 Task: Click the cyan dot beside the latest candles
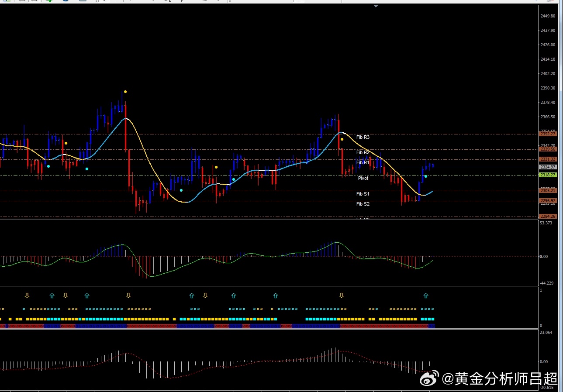425,176
